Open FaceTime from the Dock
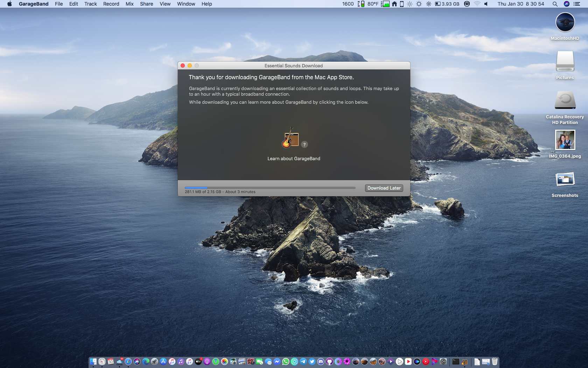The image size is (588, 368). point(259,361)
